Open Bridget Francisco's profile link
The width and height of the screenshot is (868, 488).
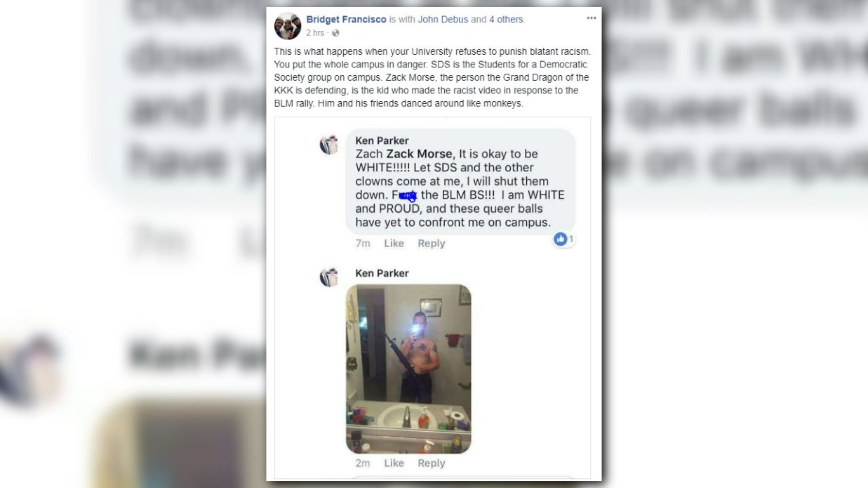[347, 19]
